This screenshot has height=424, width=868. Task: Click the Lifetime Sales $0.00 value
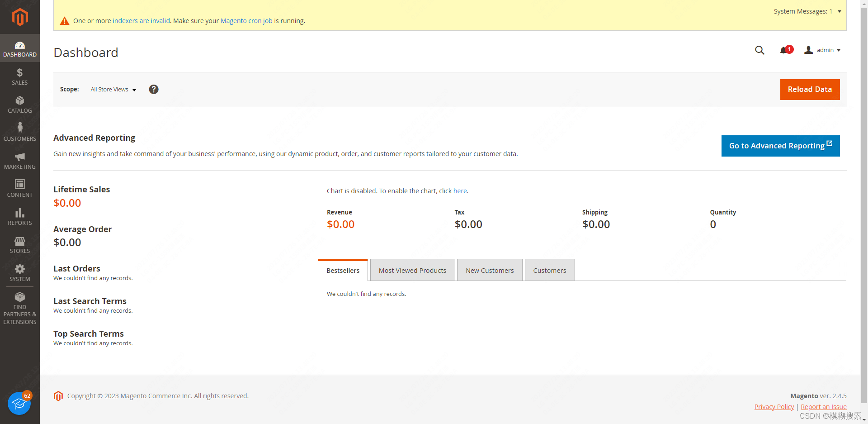point(67,203)
